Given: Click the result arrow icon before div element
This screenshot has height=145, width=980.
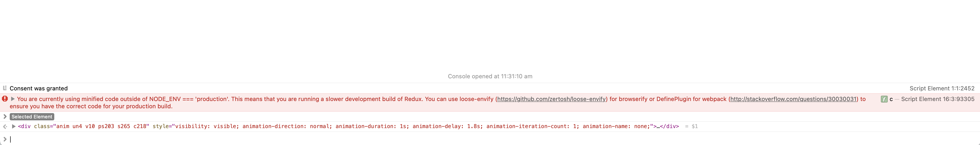Looking at the screenshot, I should pyautogui.click(x=5, y=126).
